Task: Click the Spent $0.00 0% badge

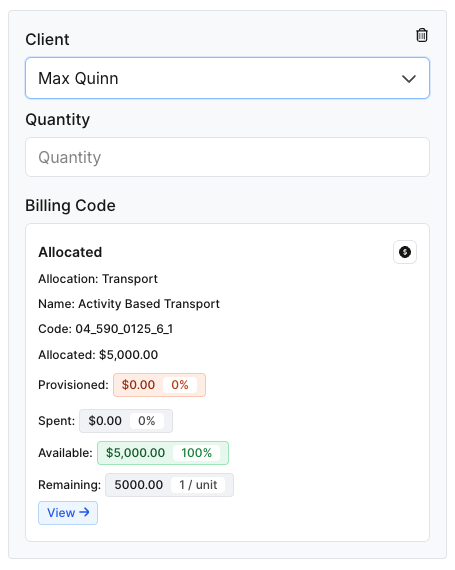Action: coord(126,421)
